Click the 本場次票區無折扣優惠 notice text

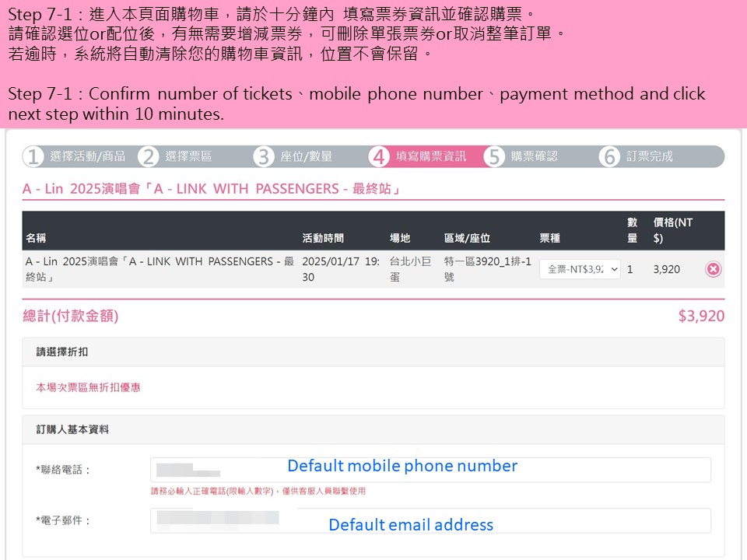(x=88, y=387)
